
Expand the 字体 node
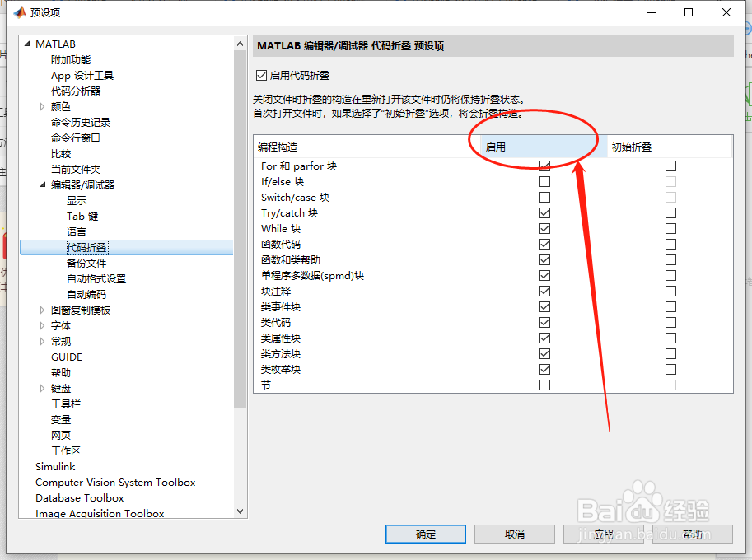pos(42,325)
